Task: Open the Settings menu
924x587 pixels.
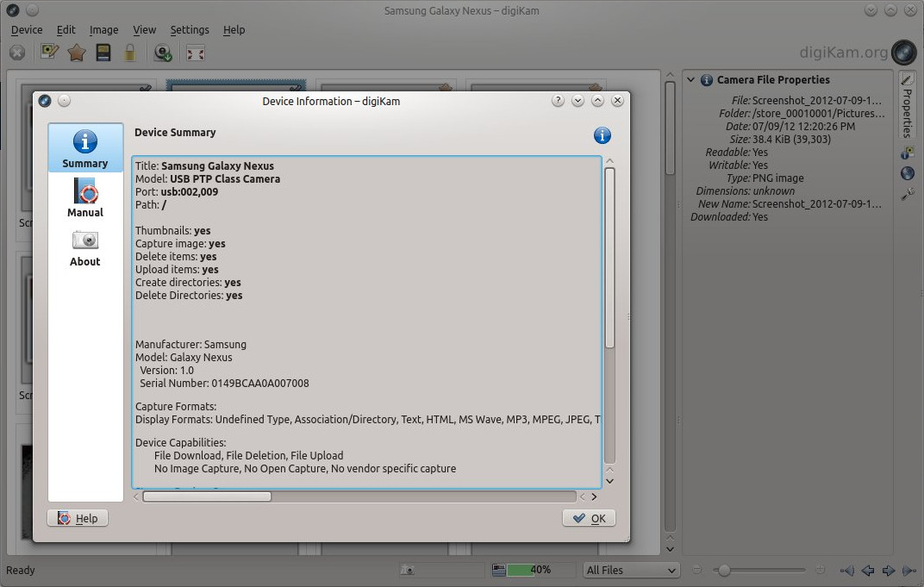Action: tap(190, 29)
